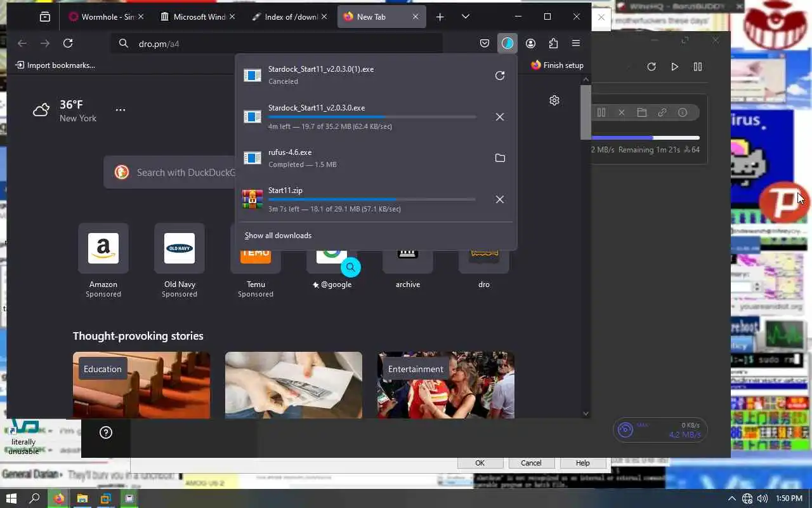The width and height of the screenshot is (812, 508).
Task: Click the help question mark icon
Action: [x=106, y=432]
